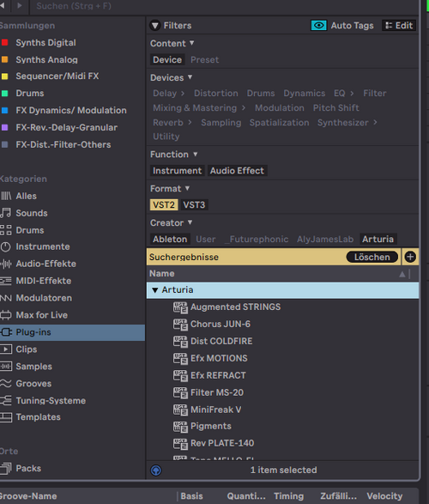Viewport: 429px width, 504px height.
Task: Click the MiniFreak V plug-in icon
Action: coord(180,410)
